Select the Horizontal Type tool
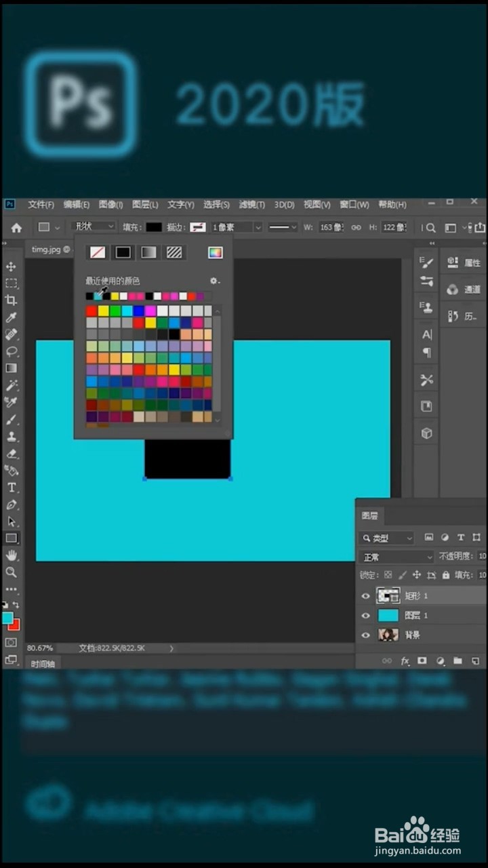 click(11, 488)
